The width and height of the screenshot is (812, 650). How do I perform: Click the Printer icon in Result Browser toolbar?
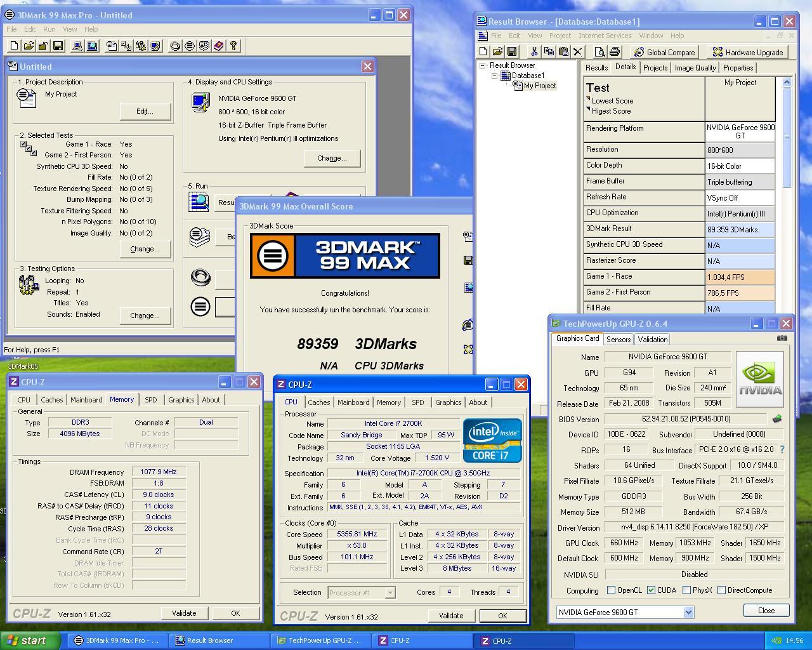click(x=614, y=52)
